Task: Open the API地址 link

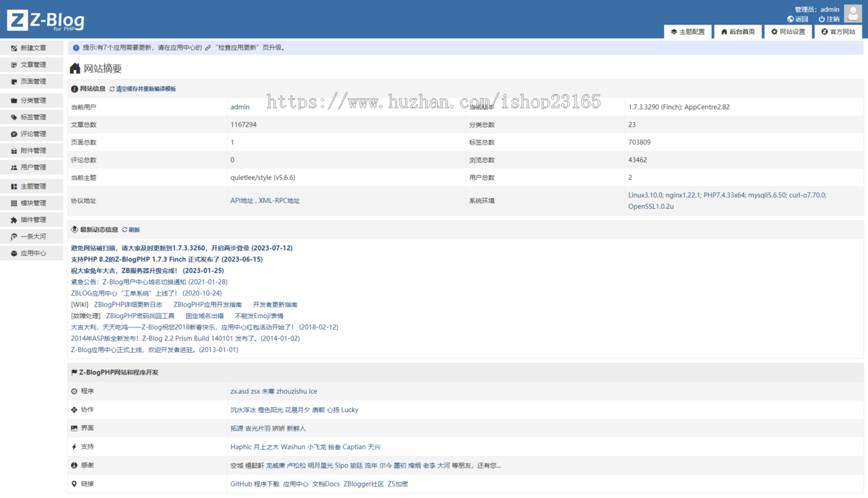Action: click(x=242, y=201)
